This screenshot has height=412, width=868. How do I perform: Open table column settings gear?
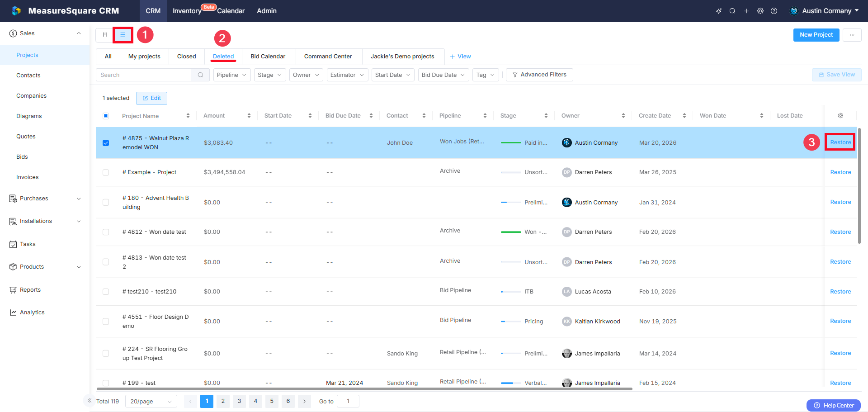(x=840, y=116)
